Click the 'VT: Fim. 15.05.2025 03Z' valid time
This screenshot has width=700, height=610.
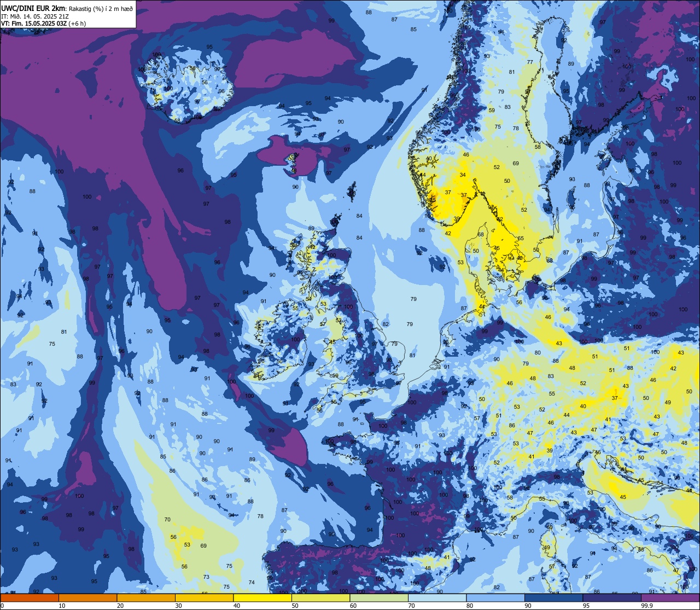coord(33,24)
